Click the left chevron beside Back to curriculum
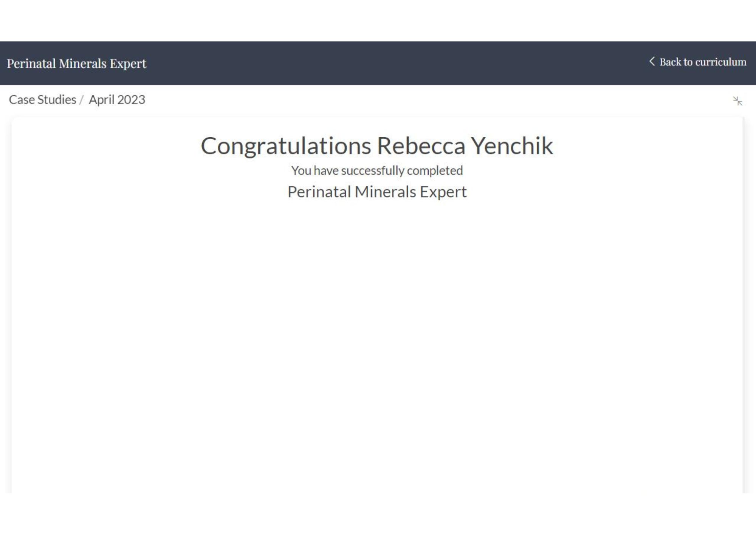756x550 pixels. 652,62
